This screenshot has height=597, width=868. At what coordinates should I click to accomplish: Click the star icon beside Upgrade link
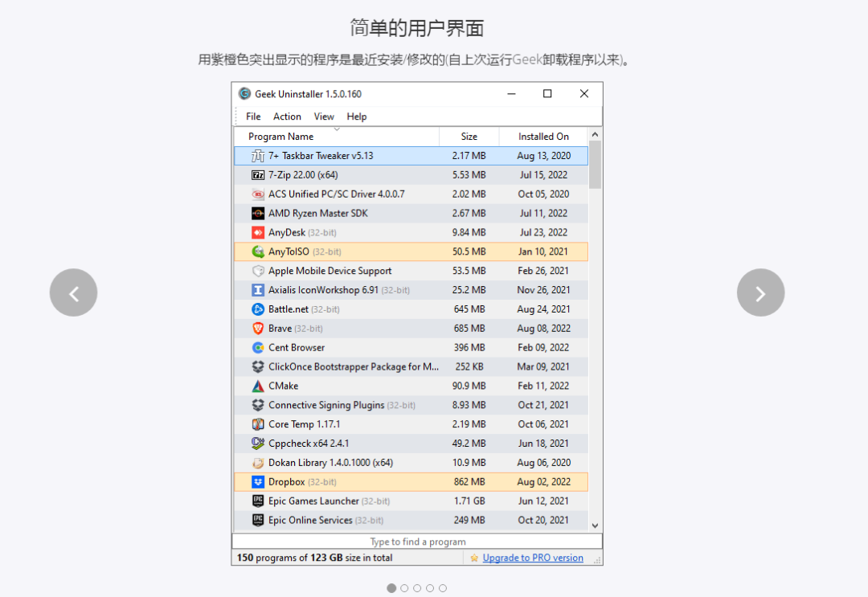click(x=474, y=558)
